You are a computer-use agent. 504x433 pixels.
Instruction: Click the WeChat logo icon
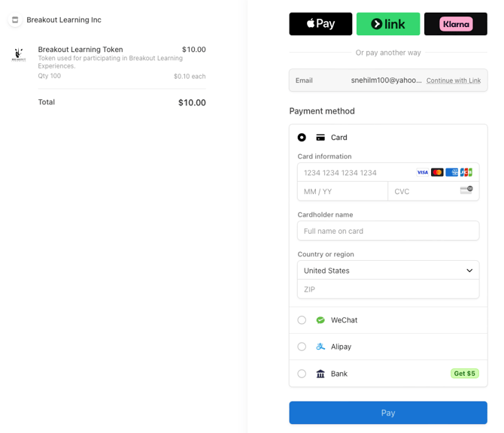point(320,320)
